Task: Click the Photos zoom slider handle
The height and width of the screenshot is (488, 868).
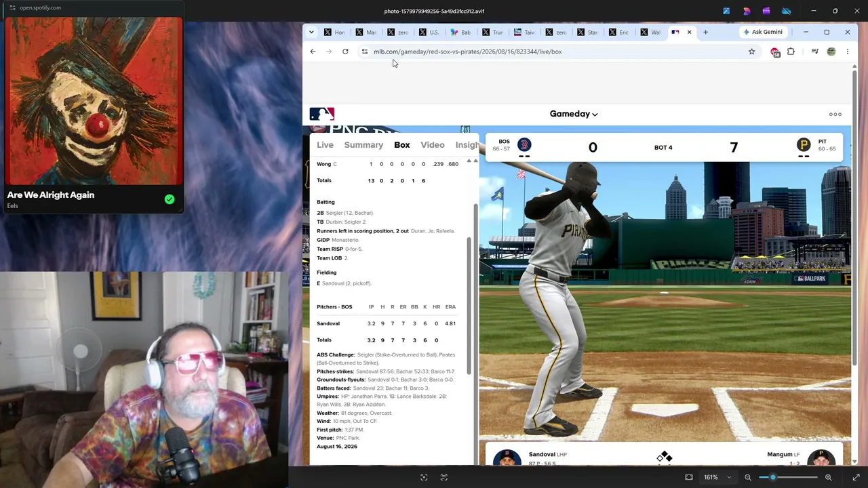Action: click(x=772, y=477)
